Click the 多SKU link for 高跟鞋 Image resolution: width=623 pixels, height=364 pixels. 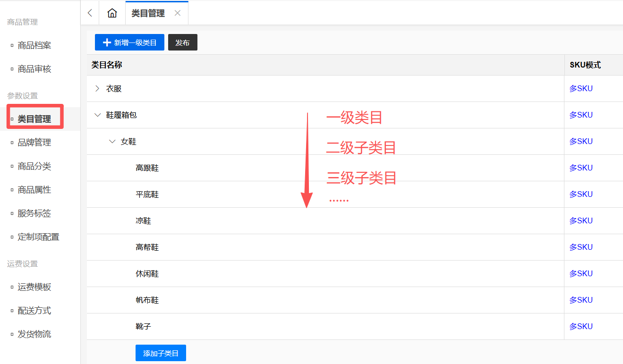(580, 168)
